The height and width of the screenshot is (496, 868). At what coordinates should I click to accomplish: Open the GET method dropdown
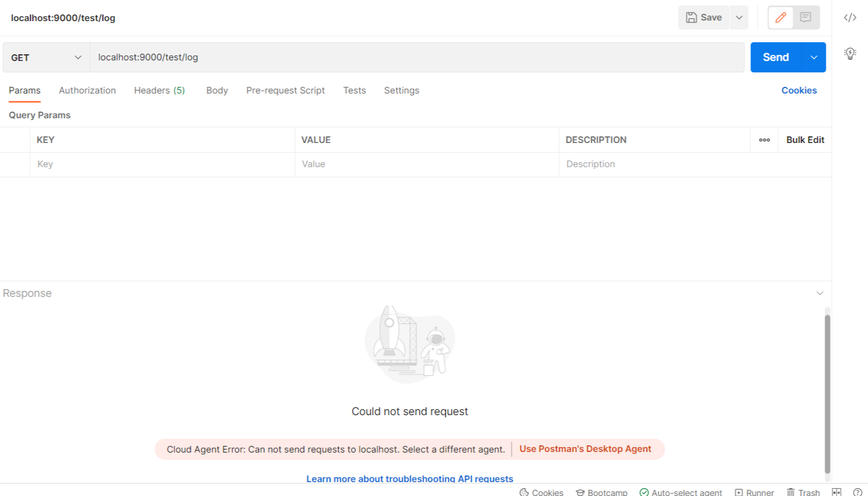pyautogui.click(x=46, y=57)
